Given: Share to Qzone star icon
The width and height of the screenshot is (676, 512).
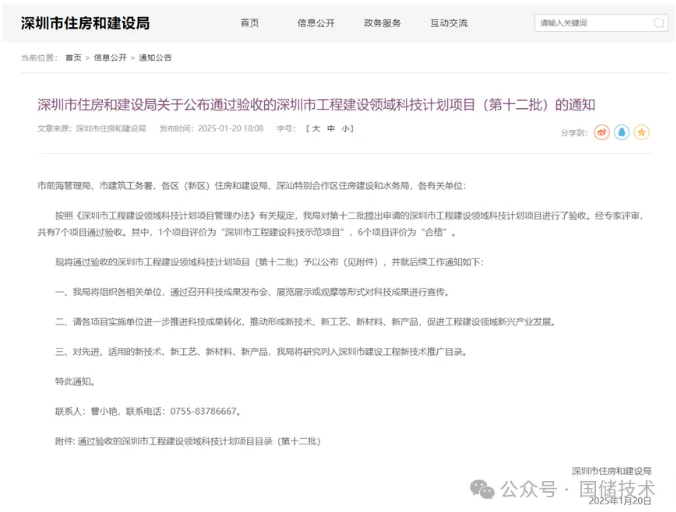Looking at the screenshot, I should click(642, 132).
